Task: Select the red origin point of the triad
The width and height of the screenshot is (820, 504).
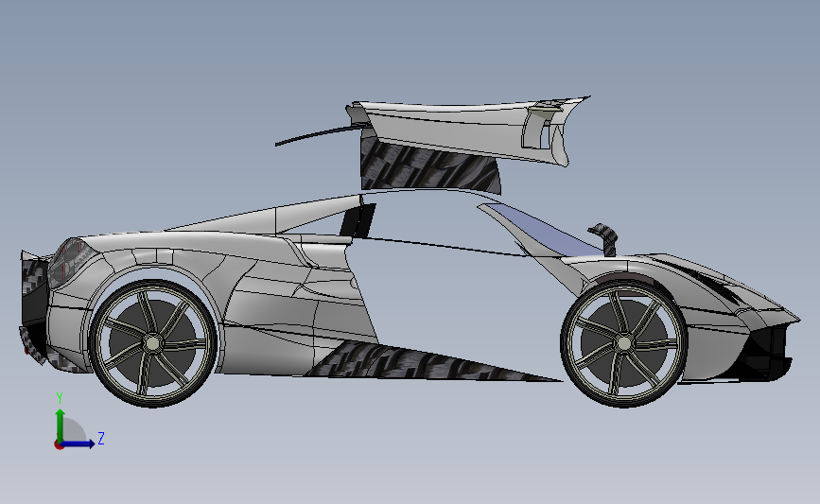Action: [x=59, y=445]
